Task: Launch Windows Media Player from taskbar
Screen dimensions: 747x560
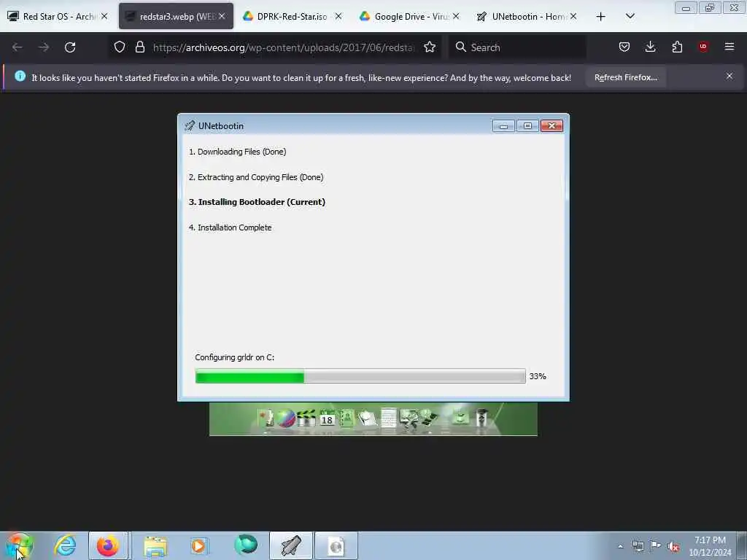Action: 198,545
